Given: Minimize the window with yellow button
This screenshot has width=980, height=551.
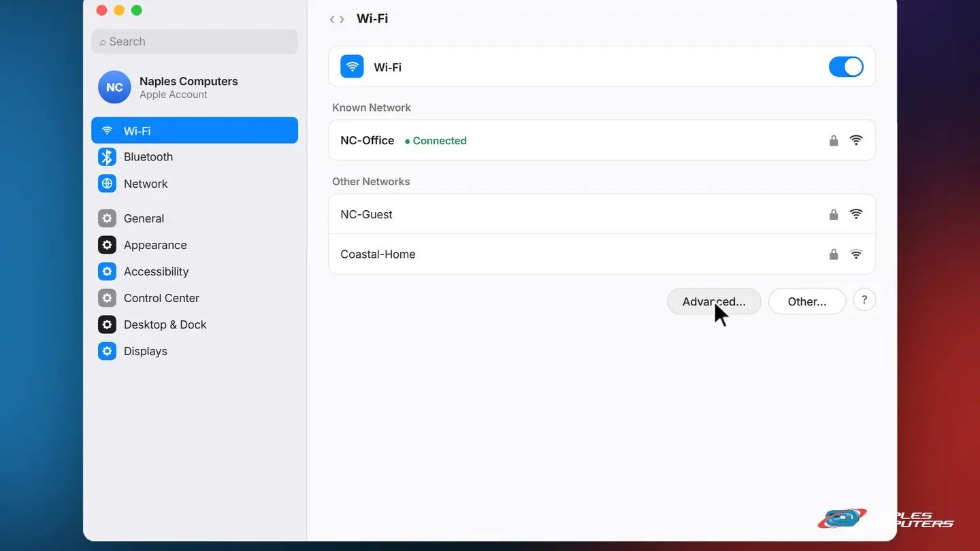Looking at the screenshot, I should pyautogui.click(x=119, y=10).
